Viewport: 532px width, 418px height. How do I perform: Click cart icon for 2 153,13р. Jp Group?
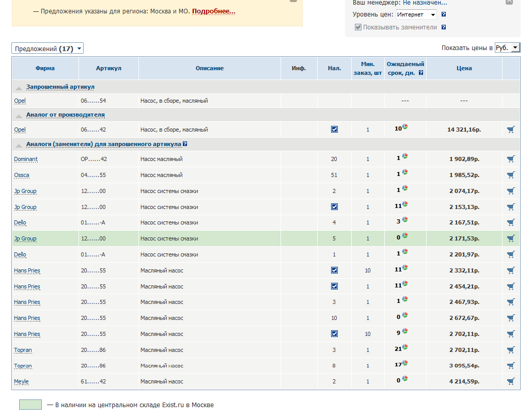pos(511,207)
